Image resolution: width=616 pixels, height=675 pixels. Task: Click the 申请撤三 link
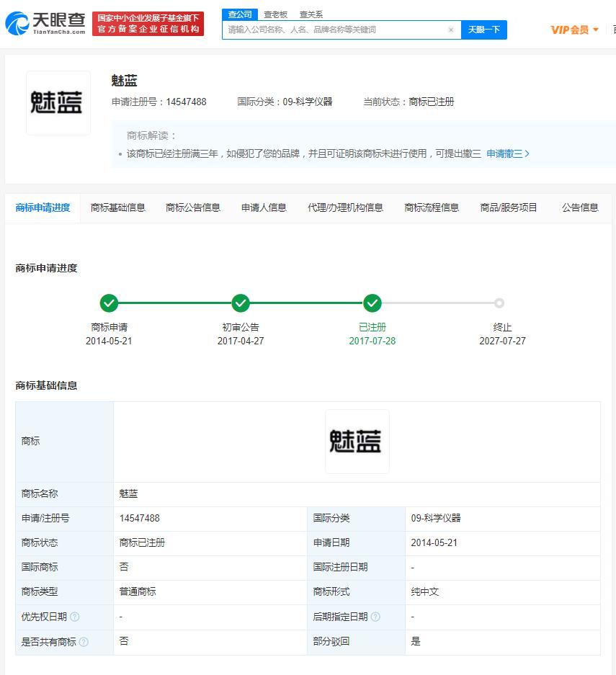coord(507,153)
